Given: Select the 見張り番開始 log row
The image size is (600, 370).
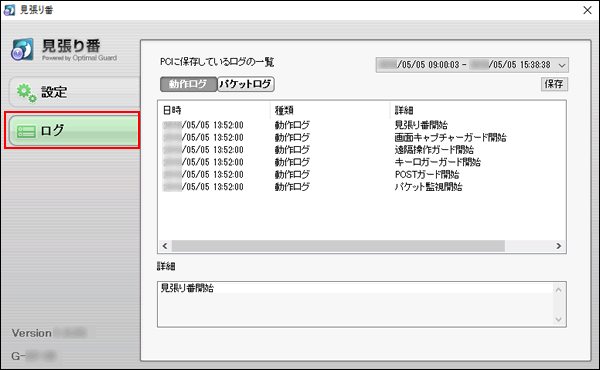Looking at the screenshot, I should tap(361, 125).
